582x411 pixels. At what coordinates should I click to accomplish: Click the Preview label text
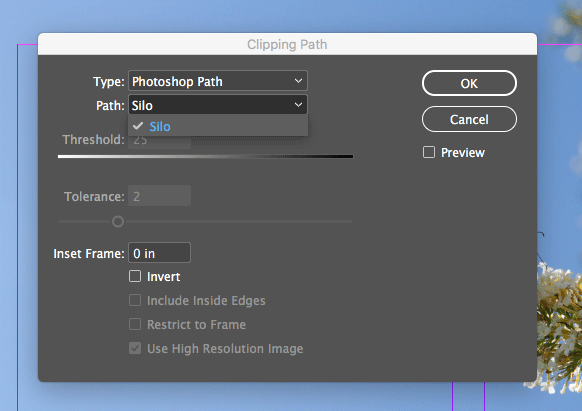(x=462, y=153)
